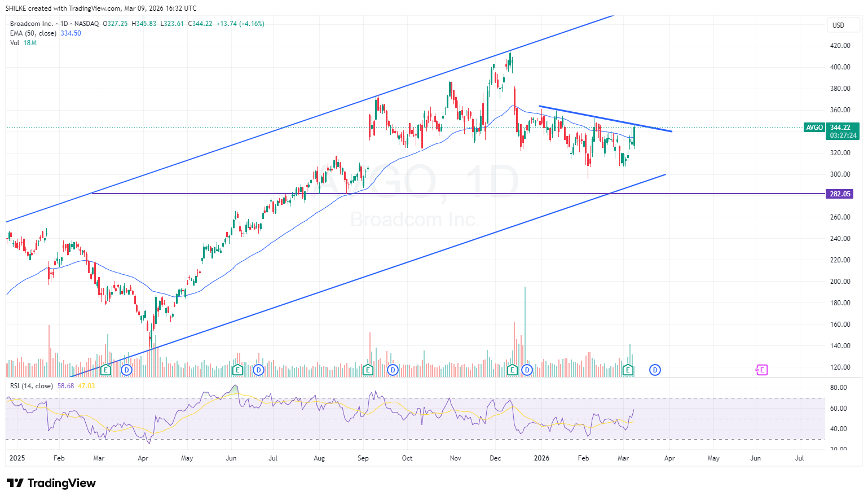
Task: Open the dividend D marker near late March 2026
Action: (655, 370)
